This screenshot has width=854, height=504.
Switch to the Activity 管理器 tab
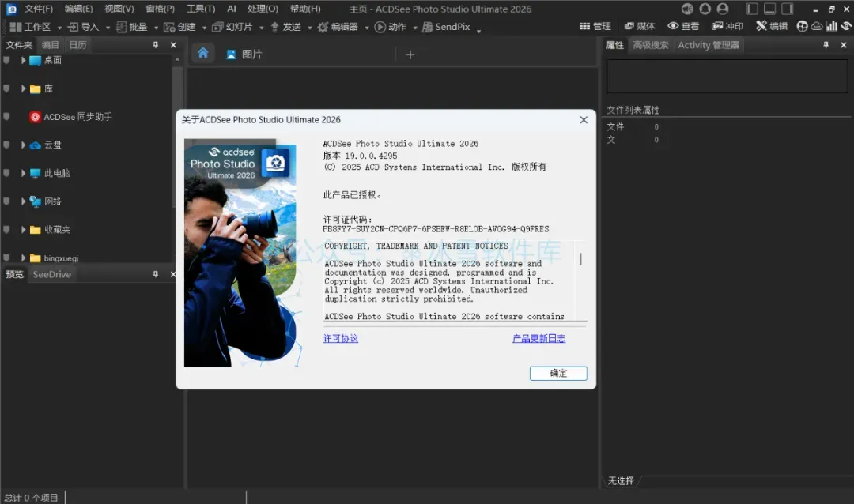708,45
